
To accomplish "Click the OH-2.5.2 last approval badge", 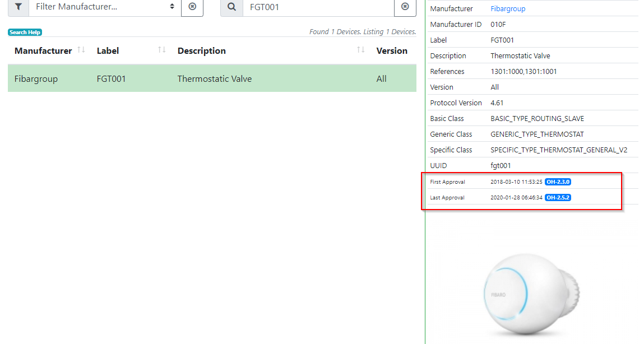I will [x=558, y=198].
